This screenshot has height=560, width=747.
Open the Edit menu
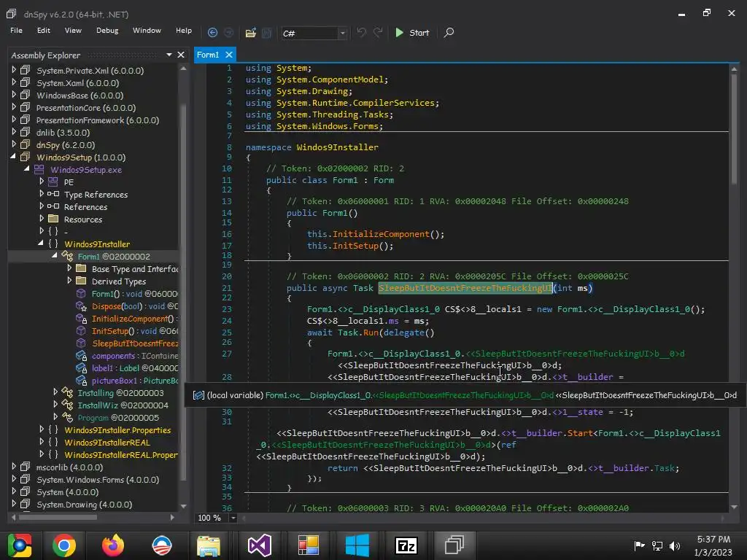(x=43, y=30)
